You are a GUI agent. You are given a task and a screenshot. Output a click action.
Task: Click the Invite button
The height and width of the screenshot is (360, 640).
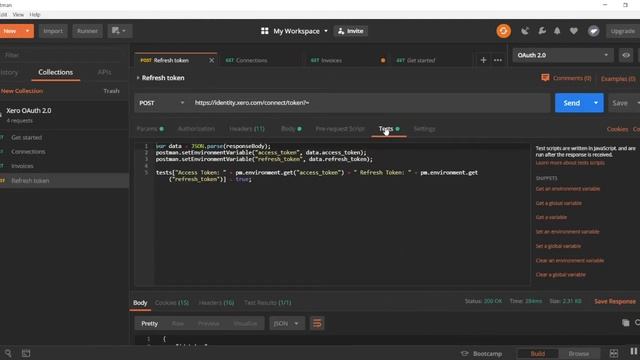[x=351, y=31]
